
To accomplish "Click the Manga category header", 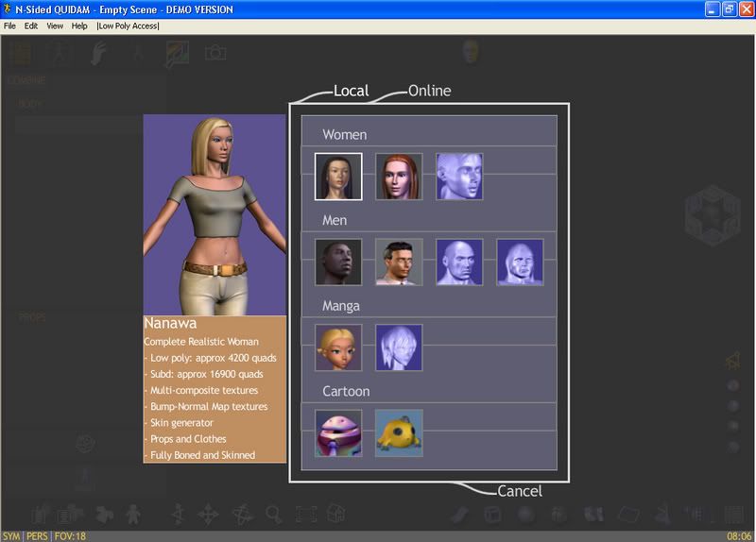I will point(341,306).
